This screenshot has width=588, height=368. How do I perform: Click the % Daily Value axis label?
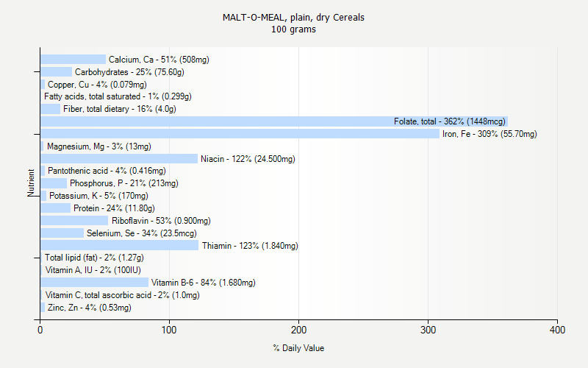pos(298,348)
